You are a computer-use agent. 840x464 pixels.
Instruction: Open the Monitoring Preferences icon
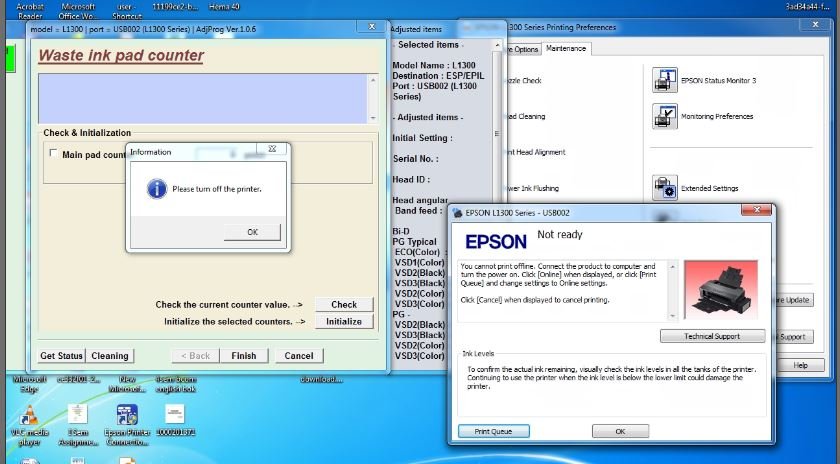[x=665, y=116]
